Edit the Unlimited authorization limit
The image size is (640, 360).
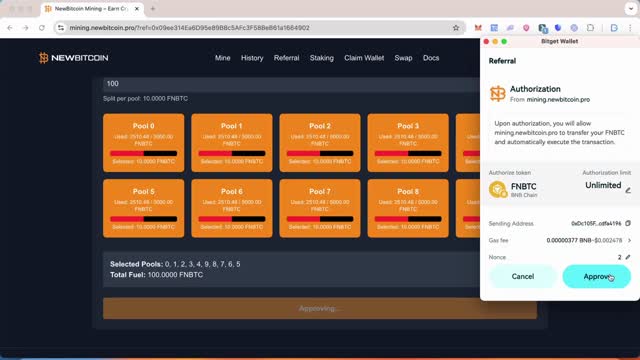(628, 190)
